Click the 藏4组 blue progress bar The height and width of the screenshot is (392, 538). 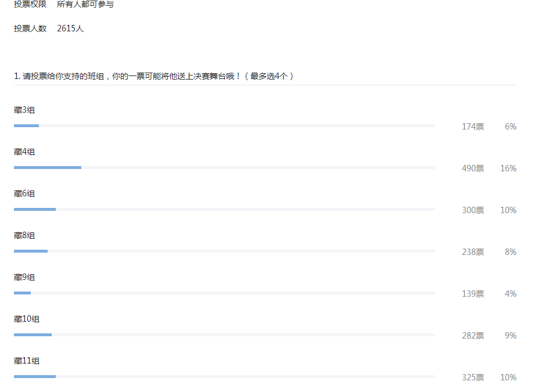tap(48, 167)
